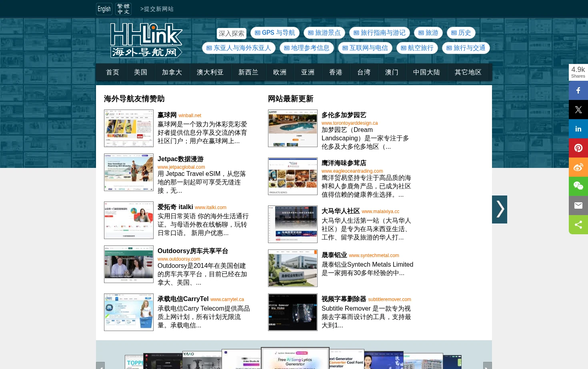Visit www.italki.com URL link
This screenshot has width=588, height=369.
tap(210, 207)
